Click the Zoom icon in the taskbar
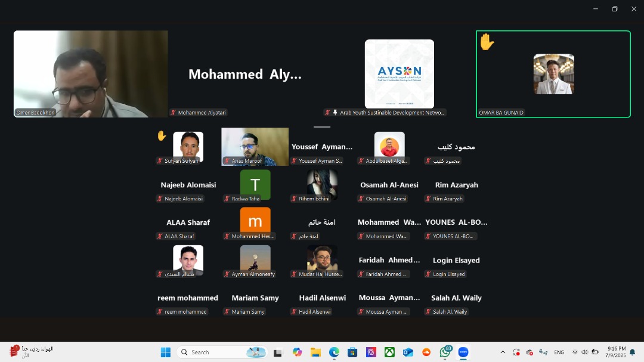Screen dimensions: 644x362 [x=463, y=352]
